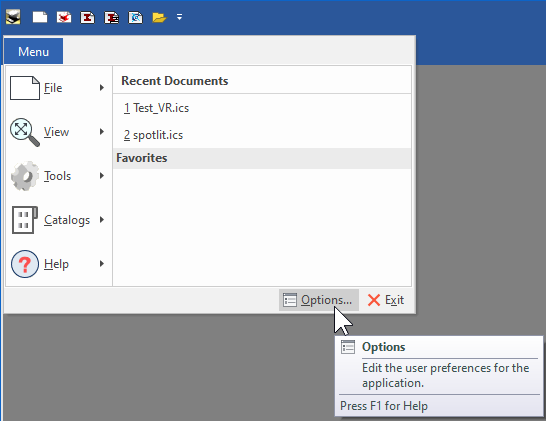
Task: Click the dark red drawing document icon
Action: click(88, 17)
